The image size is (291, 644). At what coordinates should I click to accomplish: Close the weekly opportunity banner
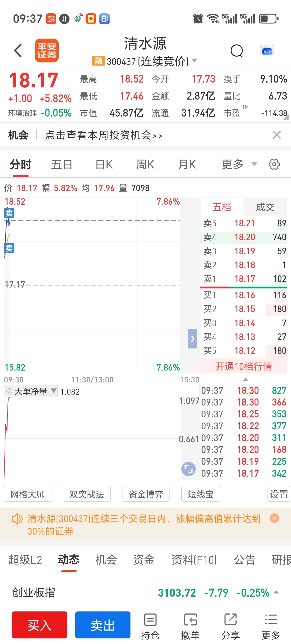point(276,135)
